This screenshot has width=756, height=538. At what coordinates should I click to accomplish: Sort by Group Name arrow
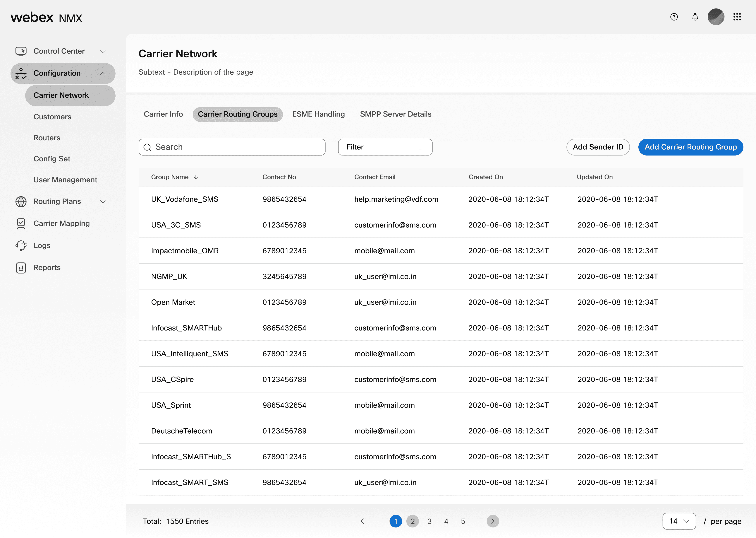click(x=196, y=177)
